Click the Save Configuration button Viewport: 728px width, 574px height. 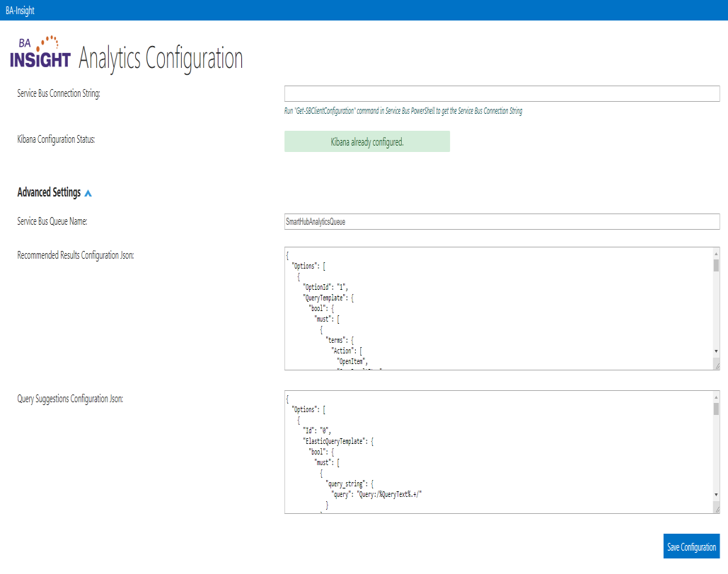(691, 547)
